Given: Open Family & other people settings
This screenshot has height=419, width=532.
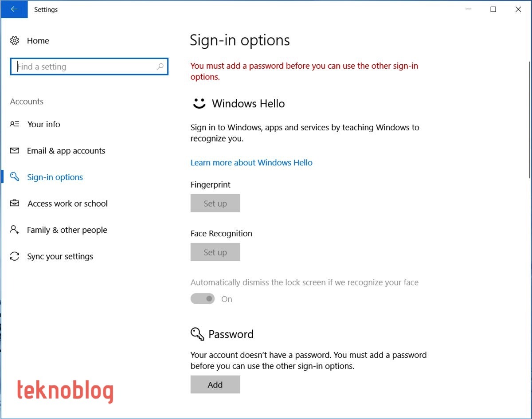Looking at the screenshot, I should point(67,230).
